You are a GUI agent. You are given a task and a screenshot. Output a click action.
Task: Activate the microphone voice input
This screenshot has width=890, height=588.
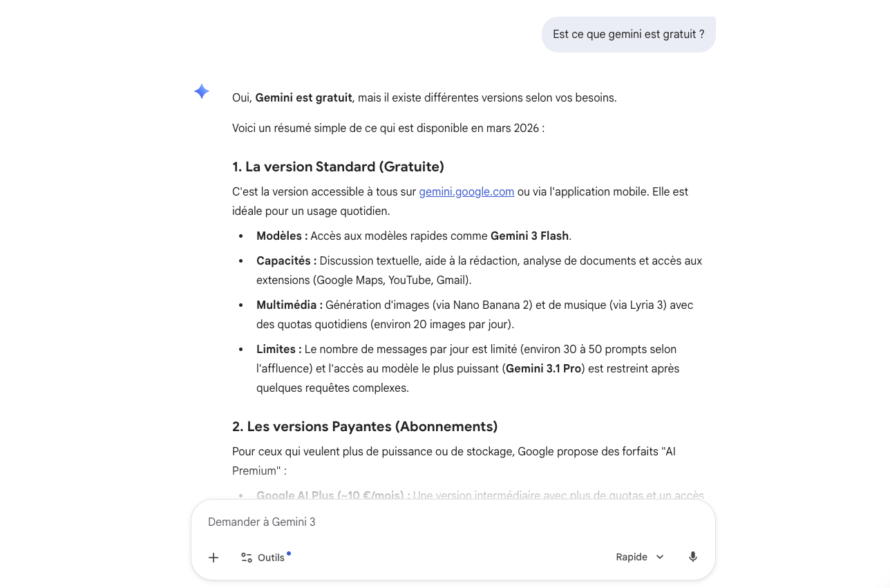[693, 557]
